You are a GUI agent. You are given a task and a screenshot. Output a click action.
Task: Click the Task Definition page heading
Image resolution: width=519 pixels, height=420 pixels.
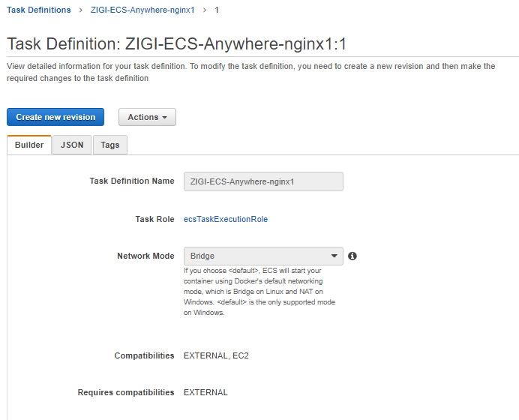[x=177, y=43]
